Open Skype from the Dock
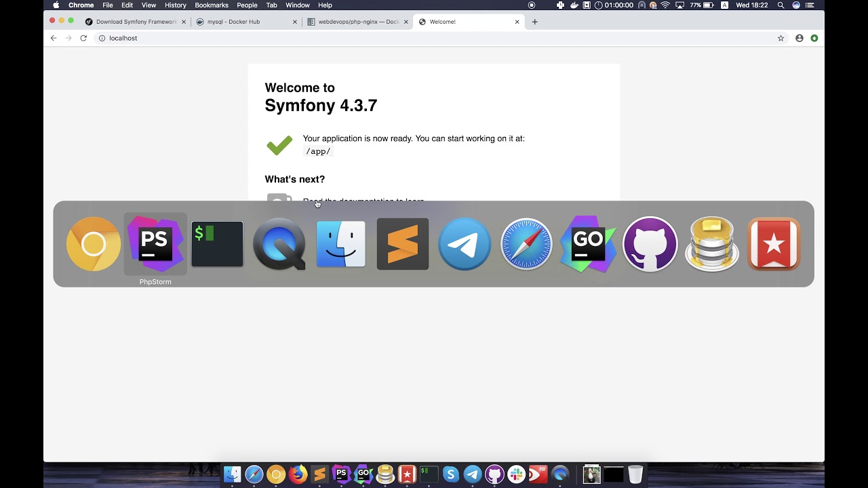868x488 pixels. (x=451, y=474)
